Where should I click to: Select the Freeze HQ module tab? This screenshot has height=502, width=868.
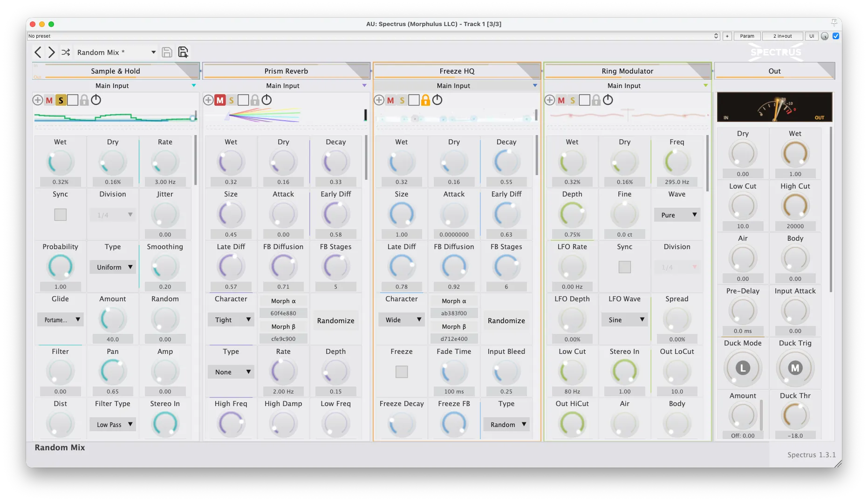pos(457,71)
